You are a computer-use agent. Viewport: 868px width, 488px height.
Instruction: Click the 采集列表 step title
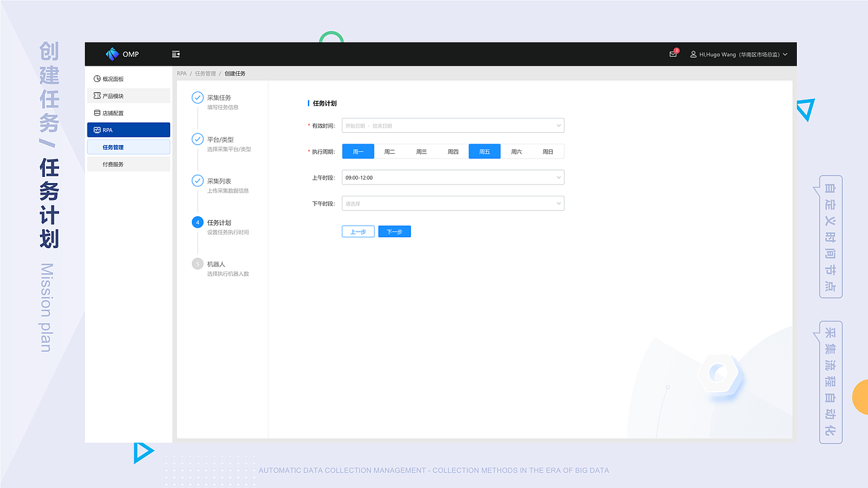219,181
